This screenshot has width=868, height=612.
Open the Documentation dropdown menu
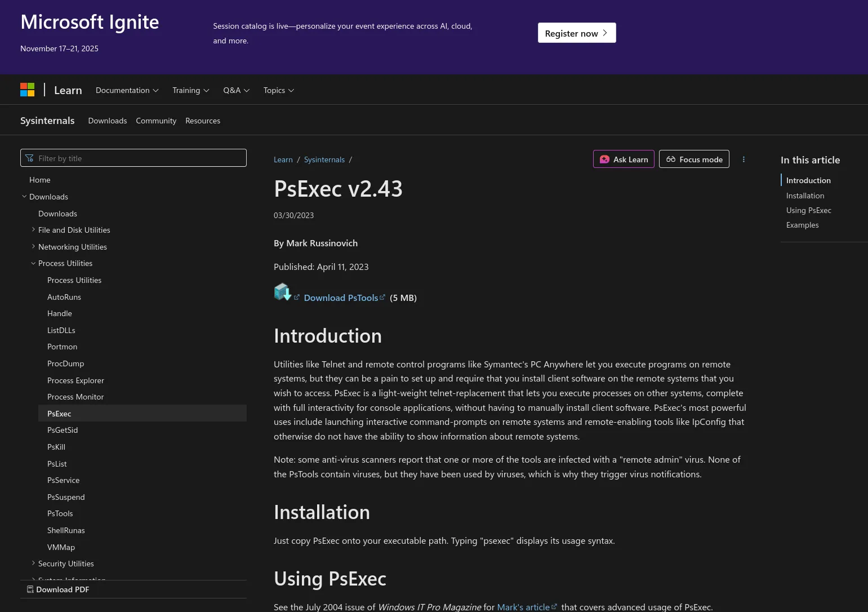click(127, 91)
